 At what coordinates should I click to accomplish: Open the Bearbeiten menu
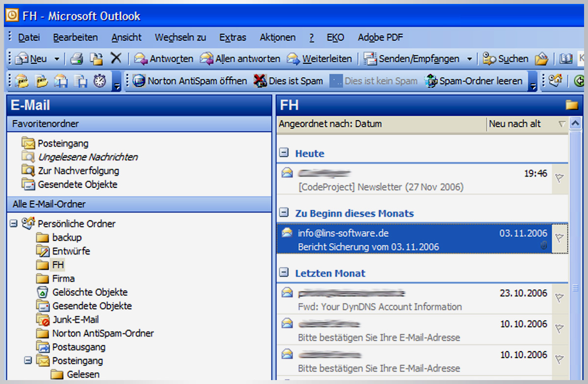point(75,37)
